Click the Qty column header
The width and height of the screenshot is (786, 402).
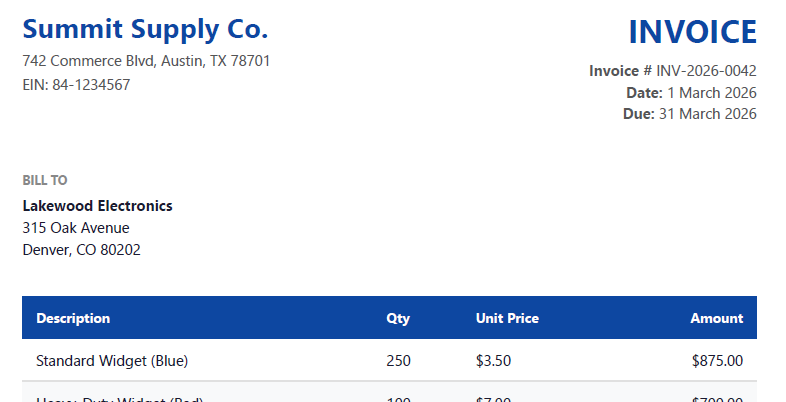398,319
